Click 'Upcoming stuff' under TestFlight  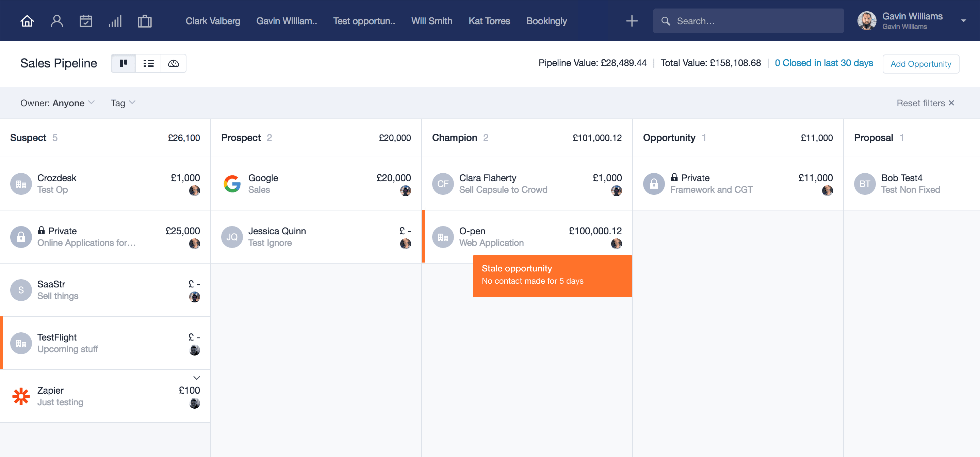(68, 349)
